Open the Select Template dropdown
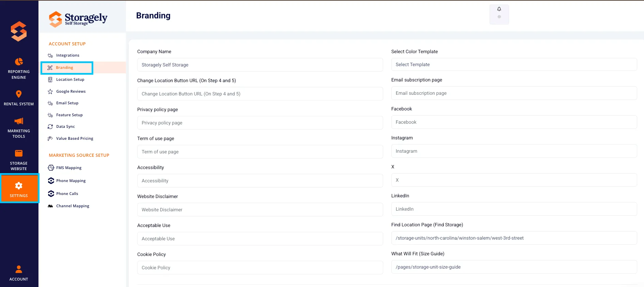This screenshot has width=644, height=287. (x=514, y=64)
